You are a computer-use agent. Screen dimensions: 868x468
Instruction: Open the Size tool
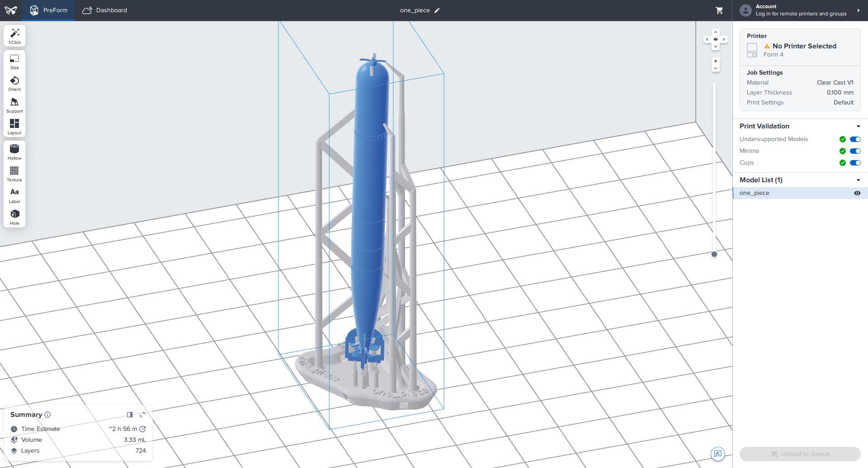pos(14,62)
